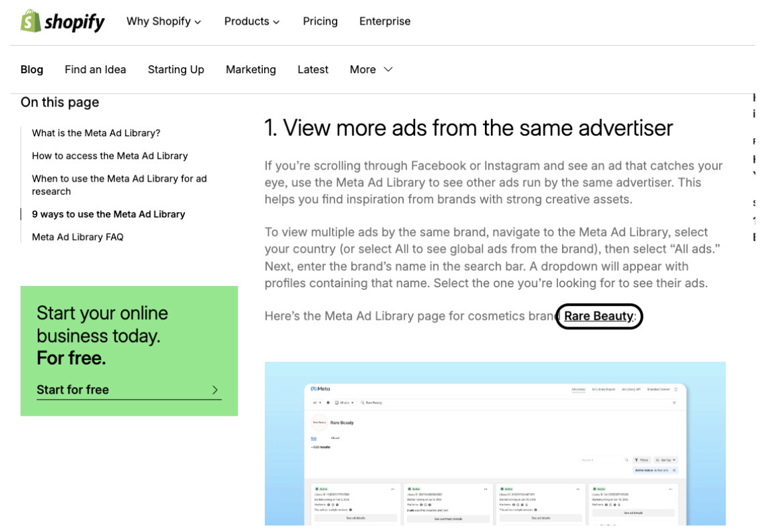This screenshot has width=761, height=532.
Task: Click the arrow icon beside Start for free
Action: pyautogui.click(x=215, y=390)
